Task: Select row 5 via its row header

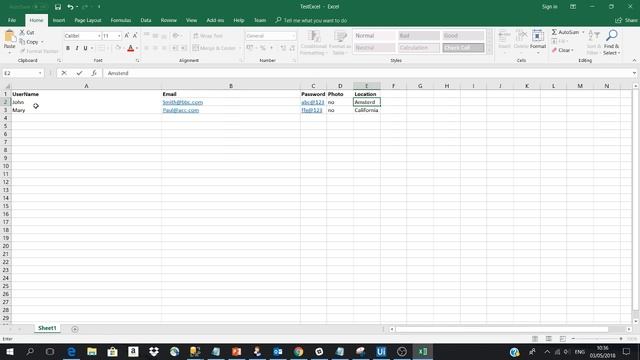Action: click(x=6, y=126)
